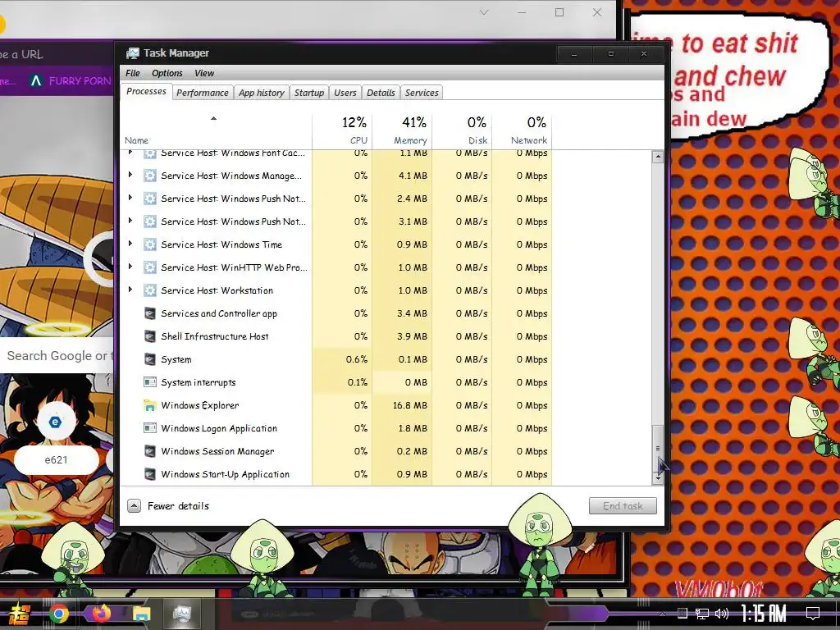840x630 pixels.
Task: Click the Shell Infrastructure Host icon
Action: coord(150,337)
